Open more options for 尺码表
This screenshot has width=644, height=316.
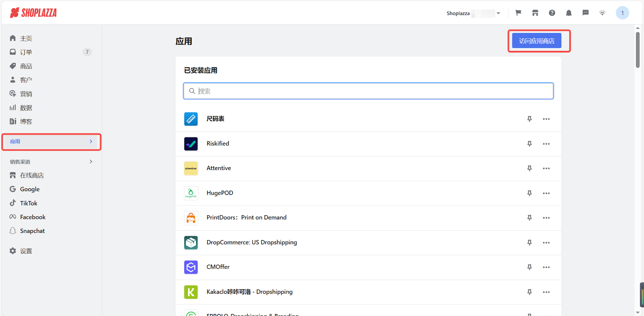(x=546, y=119)
